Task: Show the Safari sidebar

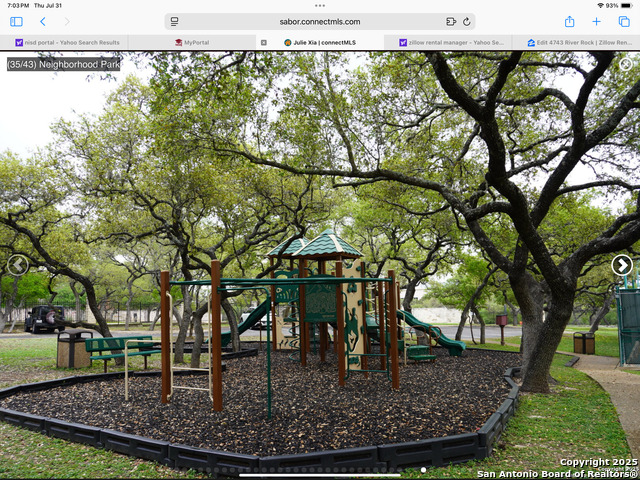Action: click(16, 21)
